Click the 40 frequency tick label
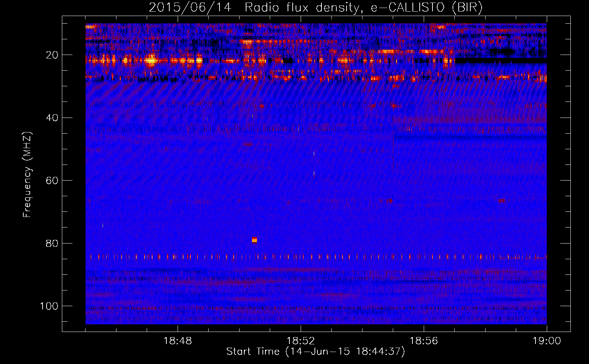589x364 pixels. tap(52, 118)
